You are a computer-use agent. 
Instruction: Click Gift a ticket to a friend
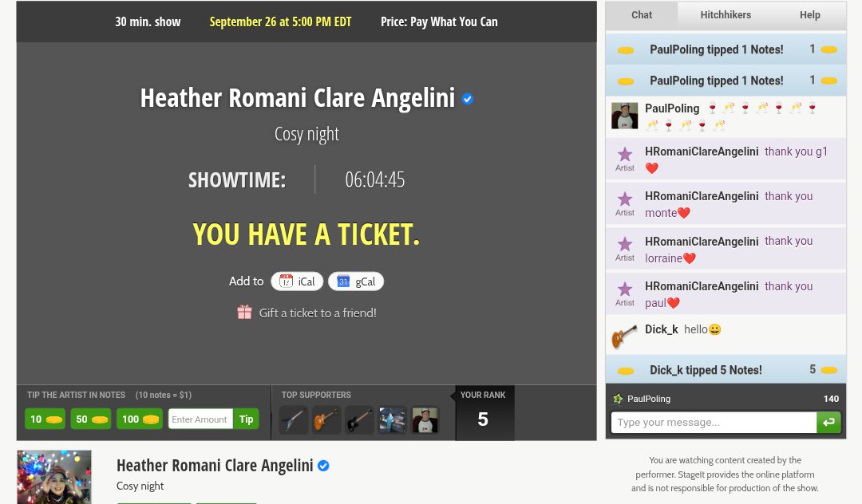coord(317,313)
